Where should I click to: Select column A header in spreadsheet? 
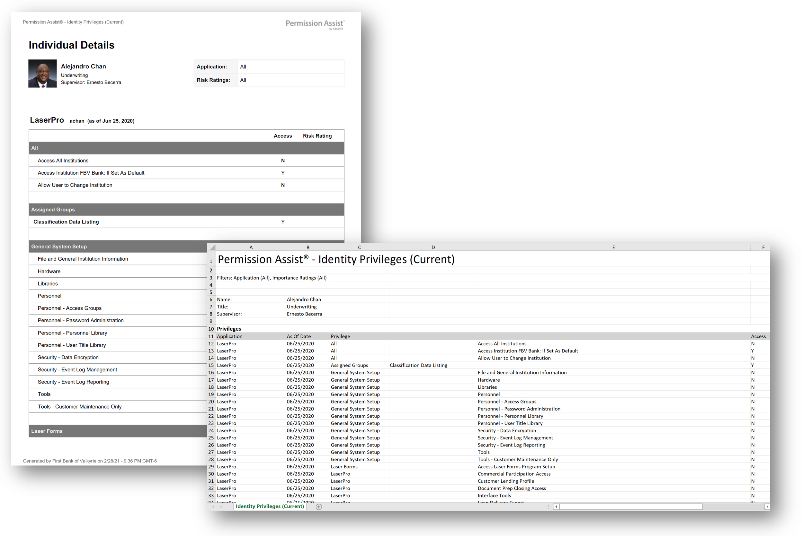click(250, 246)
